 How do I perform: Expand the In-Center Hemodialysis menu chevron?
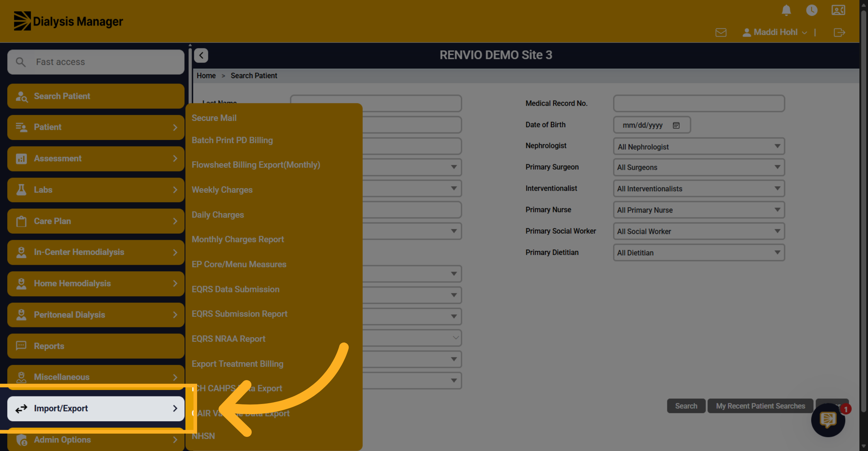pos(175,252)
